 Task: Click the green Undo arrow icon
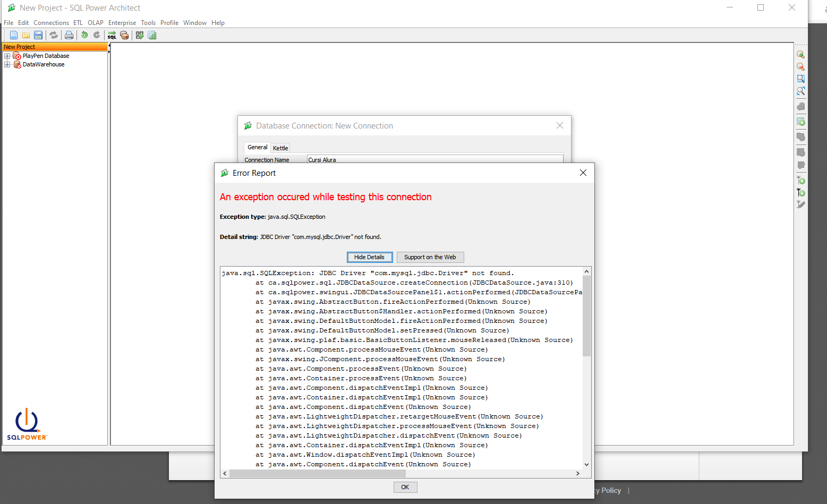(x=84, y=35)
